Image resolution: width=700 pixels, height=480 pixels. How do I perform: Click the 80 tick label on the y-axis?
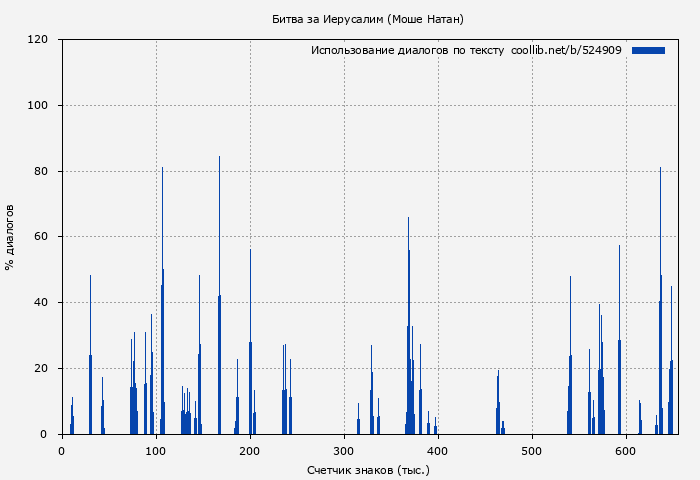point(41,172)
